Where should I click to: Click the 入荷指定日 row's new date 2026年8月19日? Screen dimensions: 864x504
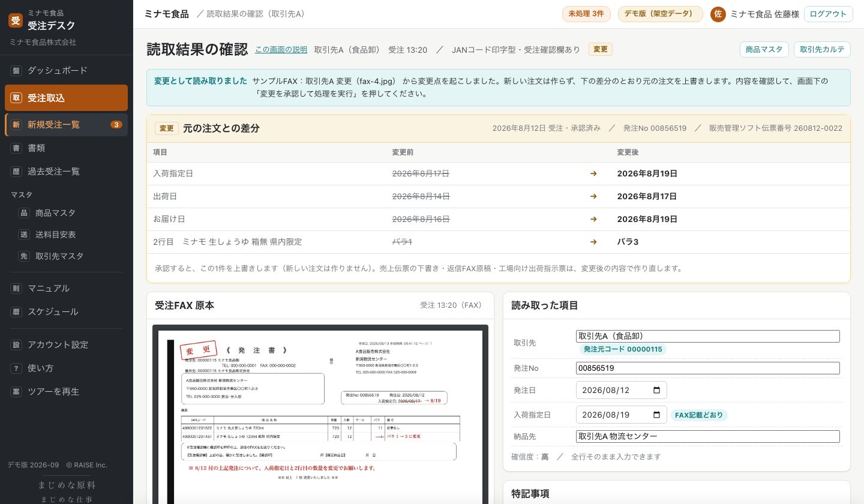click(647, 173)
